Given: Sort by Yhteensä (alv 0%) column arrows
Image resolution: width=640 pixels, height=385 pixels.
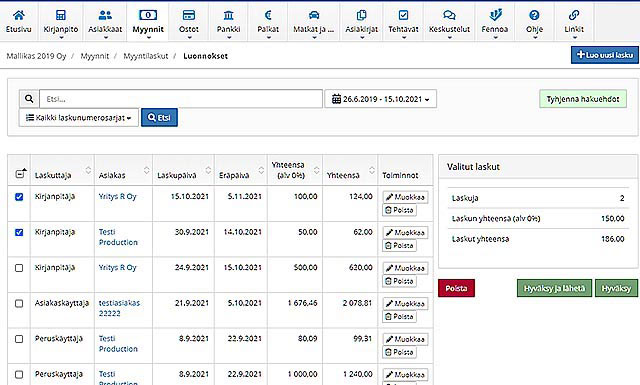Looking at the screenshot, I should pyautogui.click(x=316, y=170).
